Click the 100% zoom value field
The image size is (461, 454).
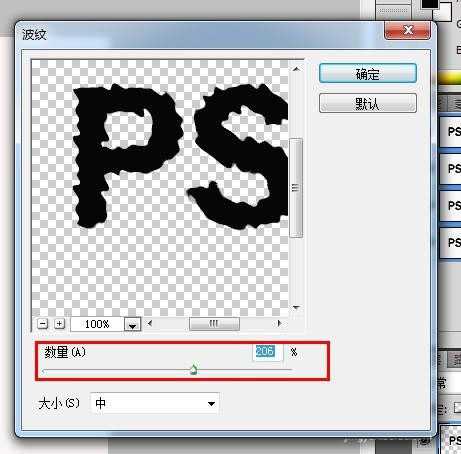97,324
